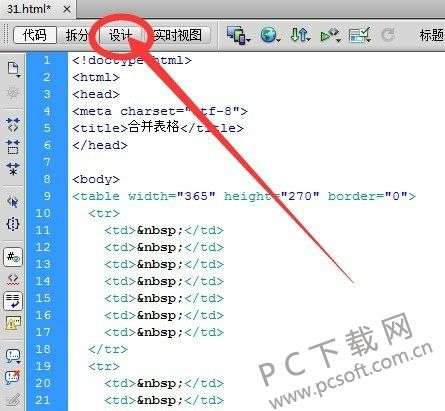Click the Collapse Selection icon
Image resolution: width=445 pixels, height=411 pixels.
pos(13,147)
